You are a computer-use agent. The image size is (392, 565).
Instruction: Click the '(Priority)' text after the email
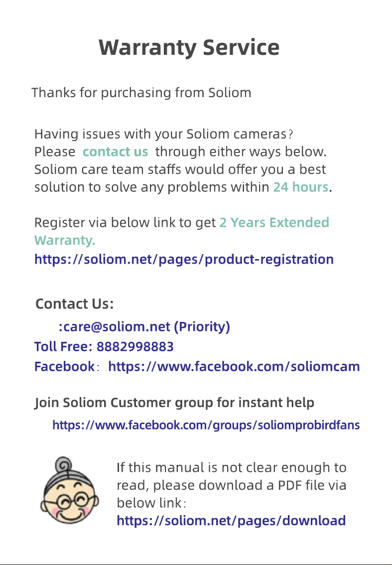(202, 326)
